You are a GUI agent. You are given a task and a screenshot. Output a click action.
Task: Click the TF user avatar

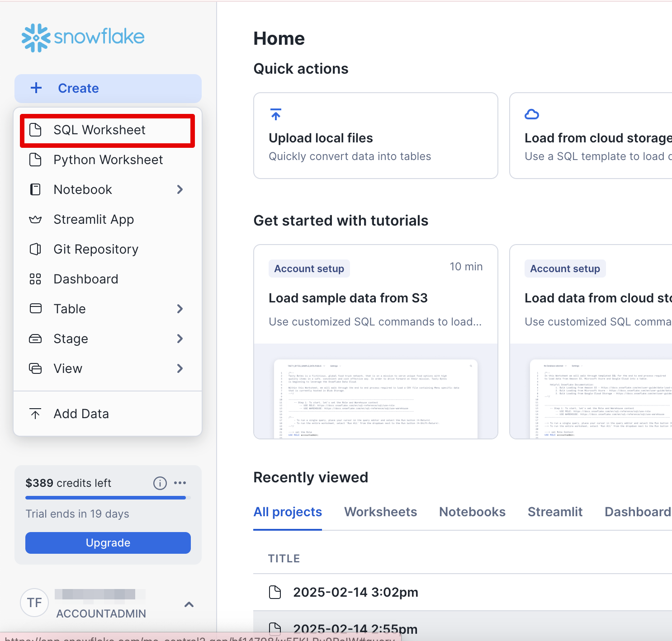click(34, 603)
